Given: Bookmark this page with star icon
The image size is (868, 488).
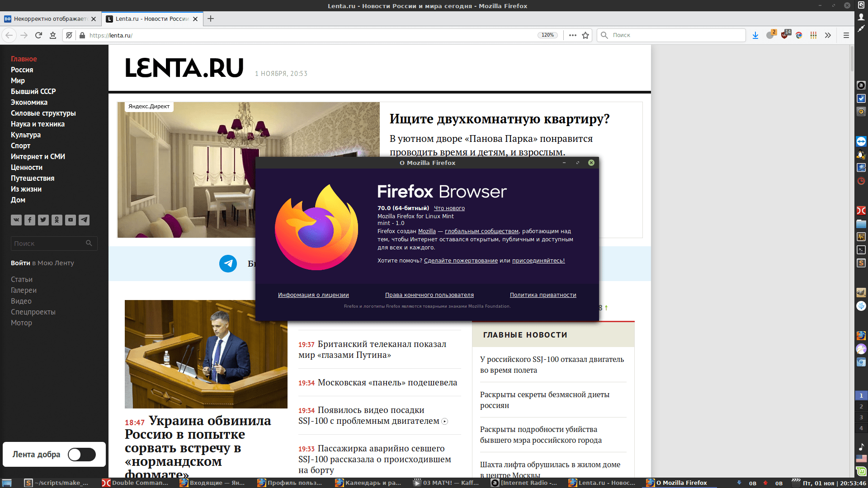Looking at the screenshot, I should [x=585, y=35].
